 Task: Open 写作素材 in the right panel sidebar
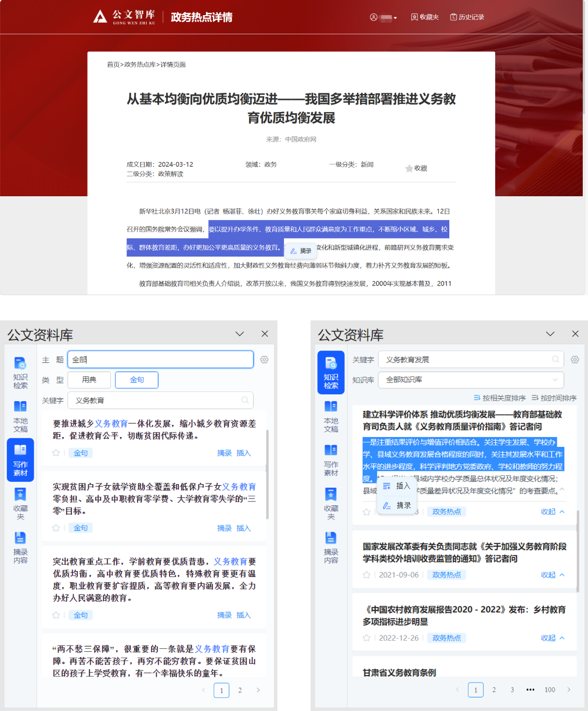click(331, 460)
